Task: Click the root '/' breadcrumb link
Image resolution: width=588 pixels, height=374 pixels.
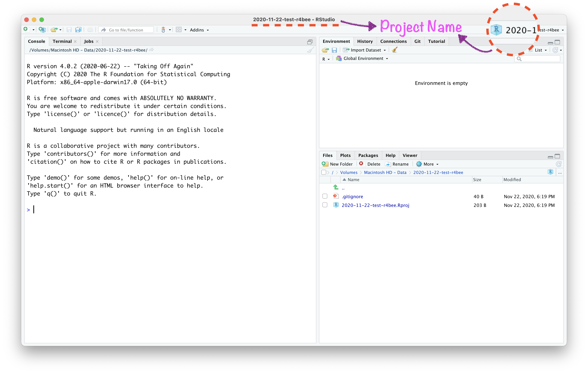Action: pos(333,172)
